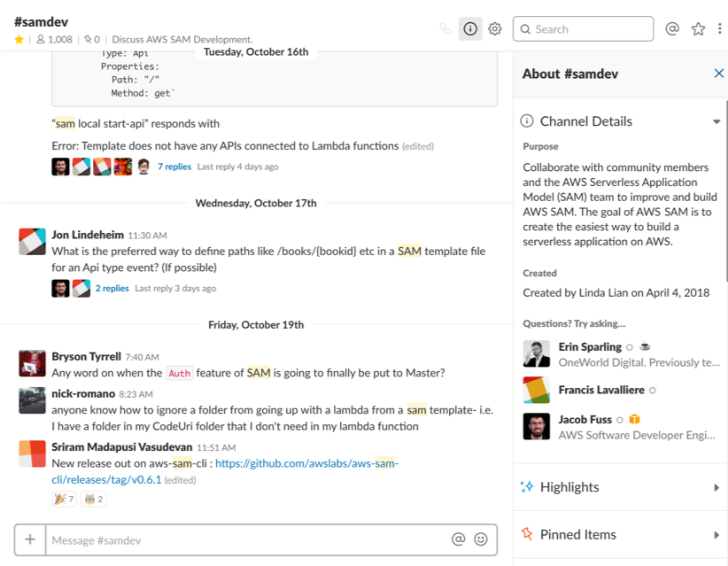Click the "Last reply 3 days ago" text

point(175,289)
